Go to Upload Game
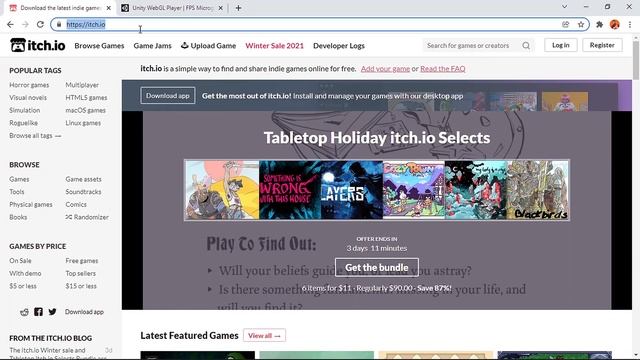This screenshot has width=640, height=360. tap(209, 46)
